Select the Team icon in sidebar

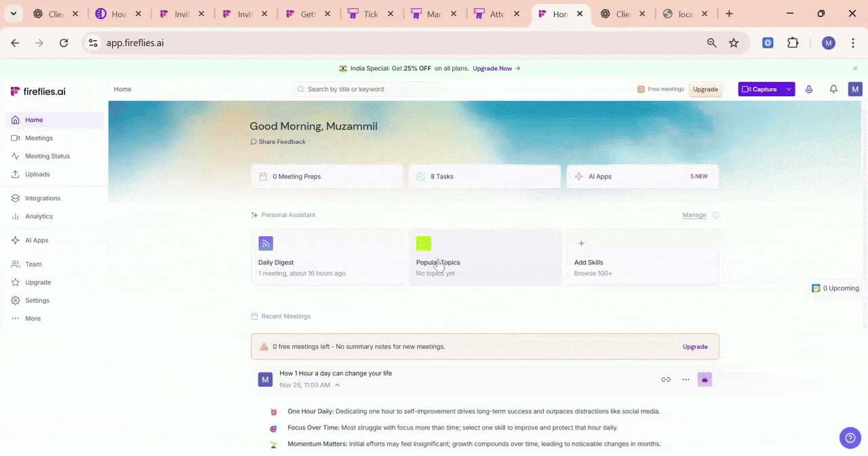(15, 264)
